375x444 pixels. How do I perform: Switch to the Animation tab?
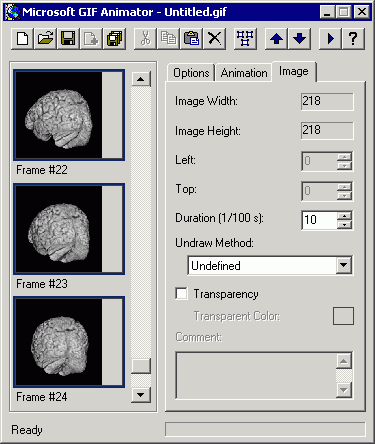(244, 73)
